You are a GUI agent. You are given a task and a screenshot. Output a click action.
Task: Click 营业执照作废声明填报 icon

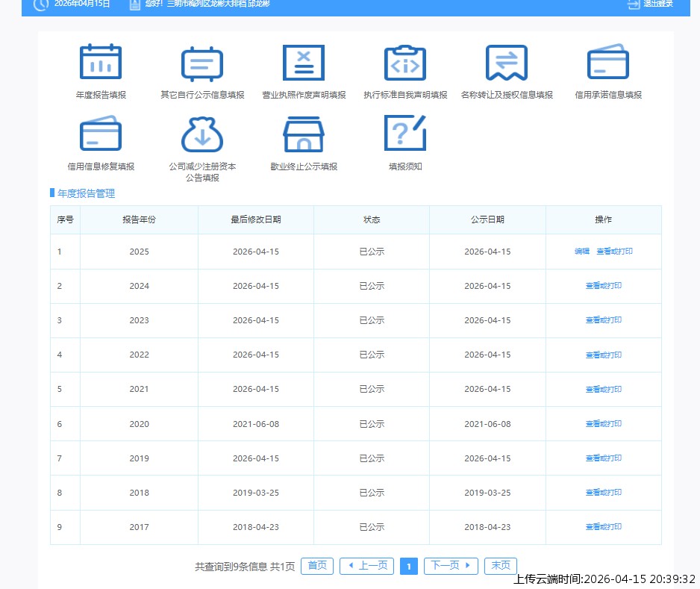point(304,63)
